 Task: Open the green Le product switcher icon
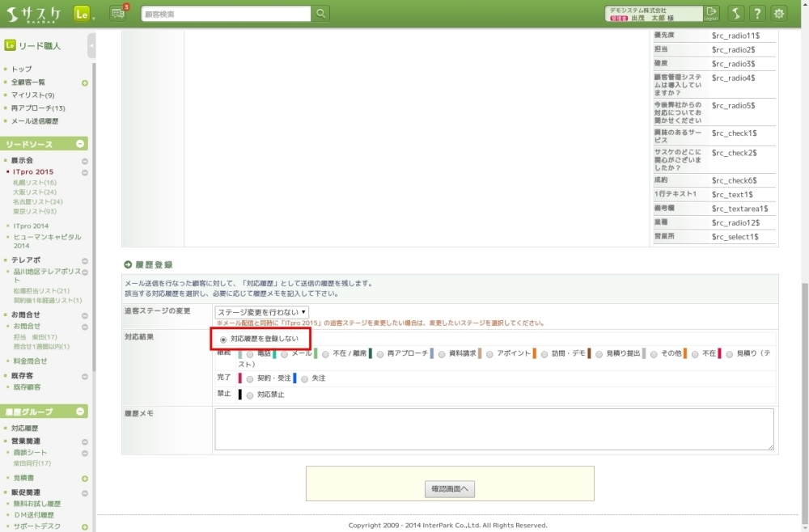tap(82, 14)
